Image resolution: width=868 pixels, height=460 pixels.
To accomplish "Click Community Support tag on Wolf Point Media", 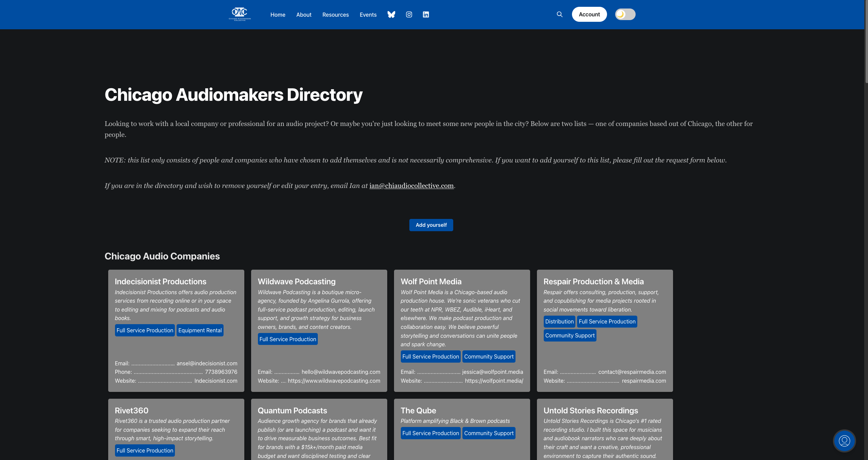I will click(489, 356).
